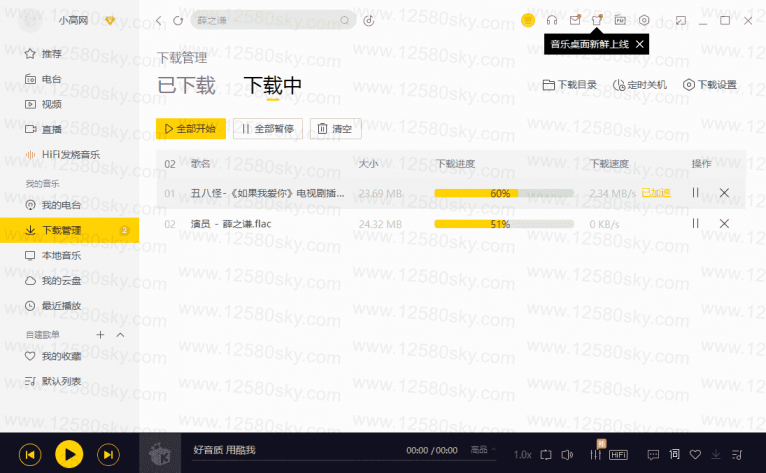Click the 小高网 username
Viewport: 766px width, 473px height.
click(x=73, y=21)
